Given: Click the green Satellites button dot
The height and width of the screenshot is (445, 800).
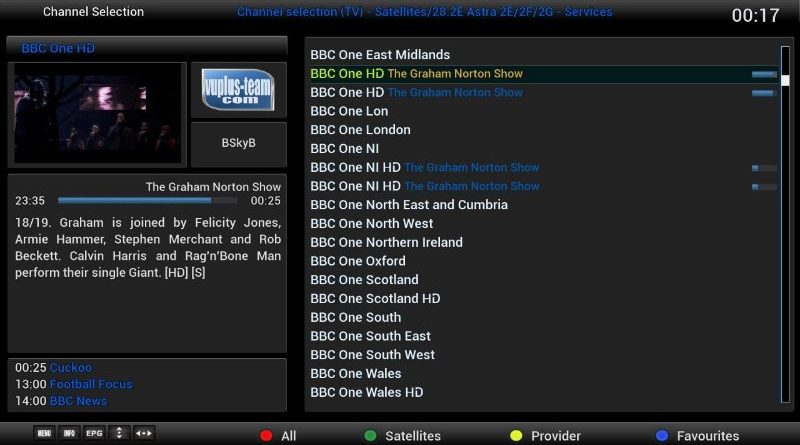Looking at the screenshot, I should click(370, 435).
